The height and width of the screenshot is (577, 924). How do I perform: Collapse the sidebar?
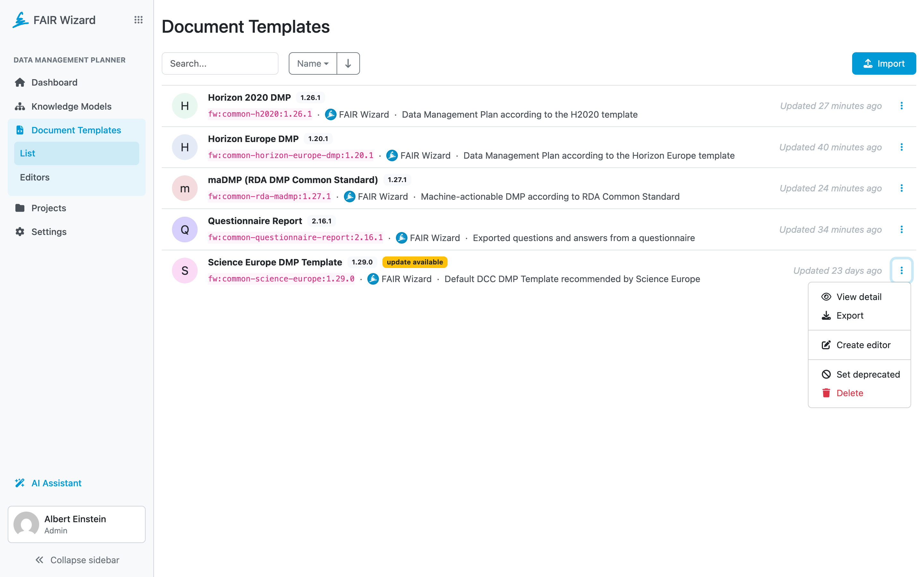pos(77,560)
